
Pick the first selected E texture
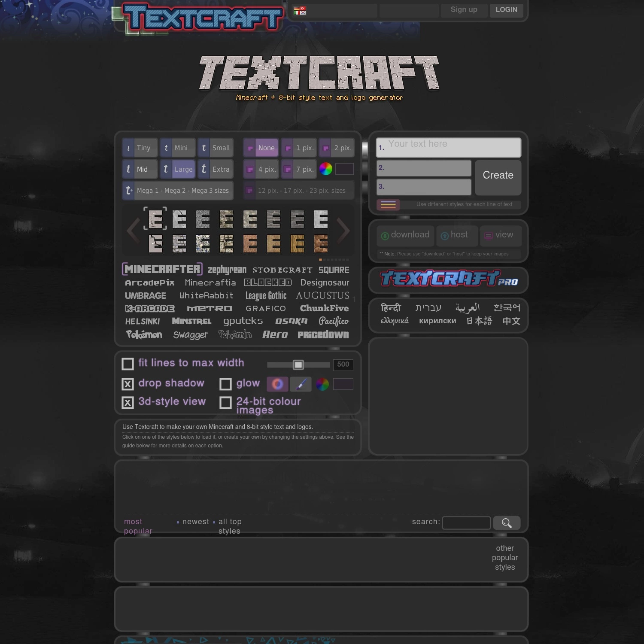[155, 219]
